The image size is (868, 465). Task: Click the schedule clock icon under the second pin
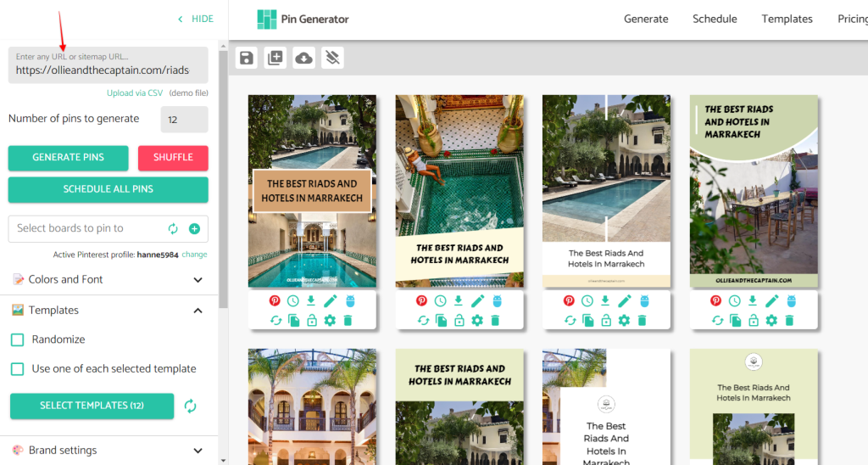(x=440, y=300)
